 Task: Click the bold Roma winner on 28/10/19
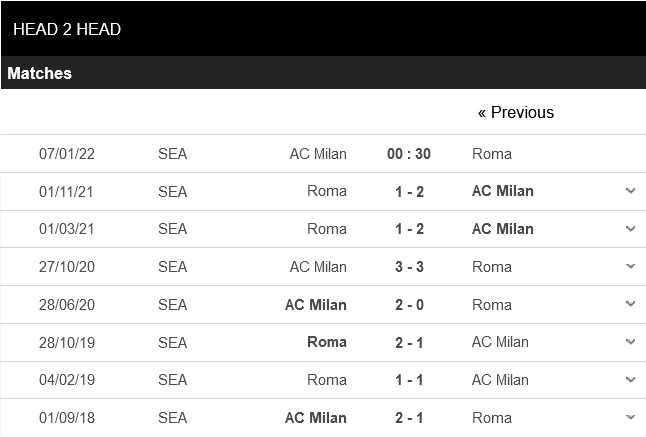[327, 342]
